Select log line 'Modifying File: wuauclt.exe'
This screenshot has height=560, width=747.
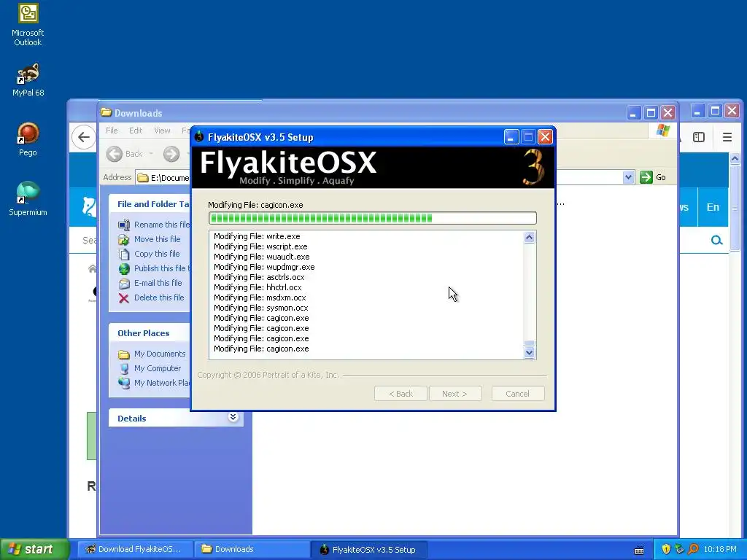[x=262, y=257]
